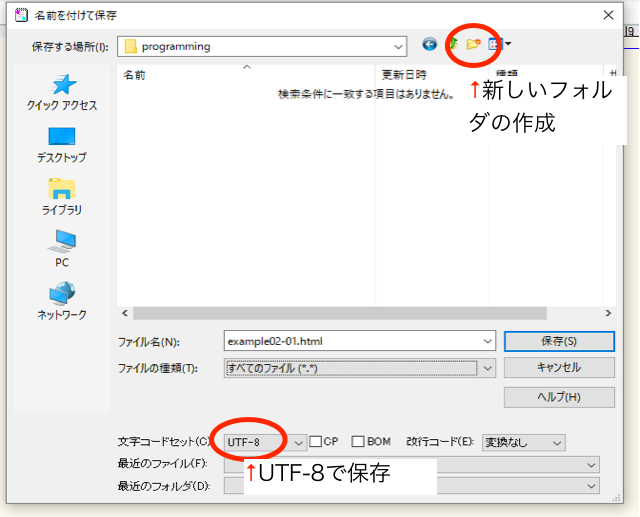Open the view menu icon
Image resolution: width=640 pixels, height=517 pixels.
[x=497, y=45]
